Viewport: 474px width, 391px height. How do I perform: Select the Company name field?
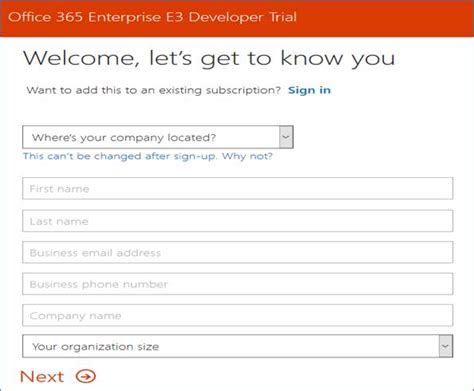(238, 315)
